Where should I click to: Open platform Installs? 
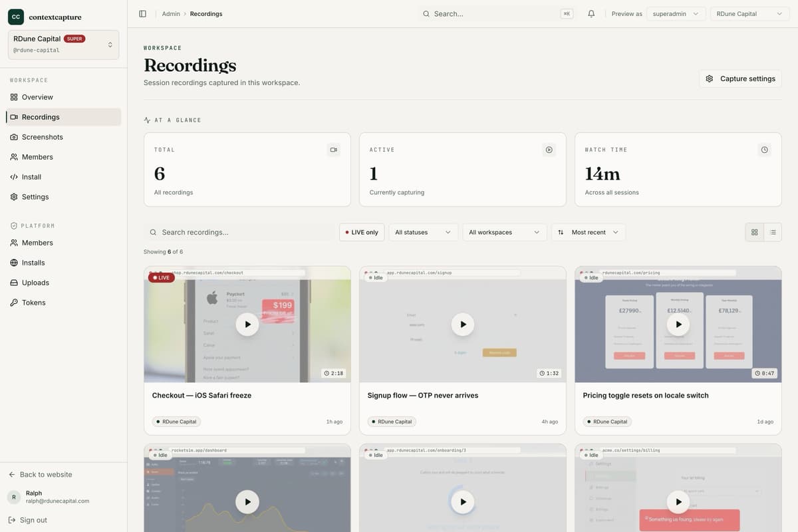point(64,263)
